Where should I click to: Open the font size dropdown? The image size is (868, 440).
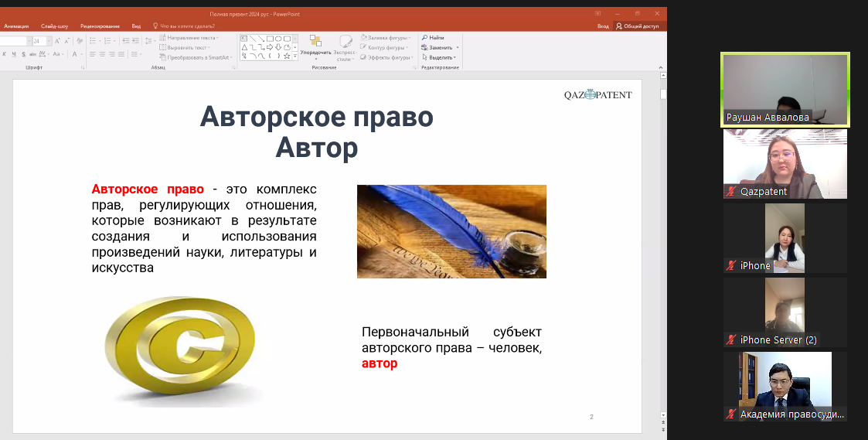(47, 41)
